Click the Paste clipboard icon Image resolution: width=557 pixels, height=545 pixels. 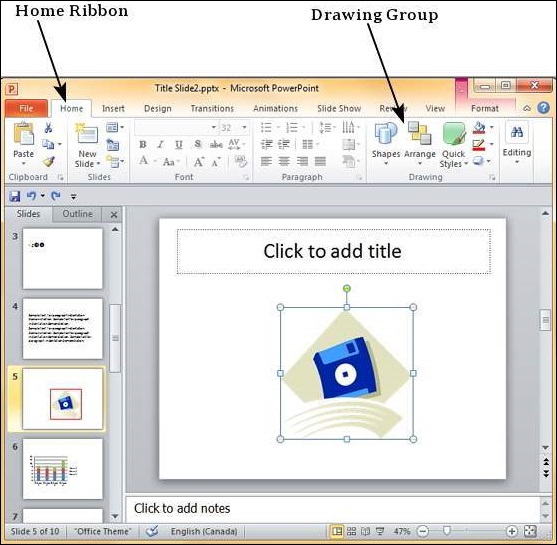coord(23,133)
